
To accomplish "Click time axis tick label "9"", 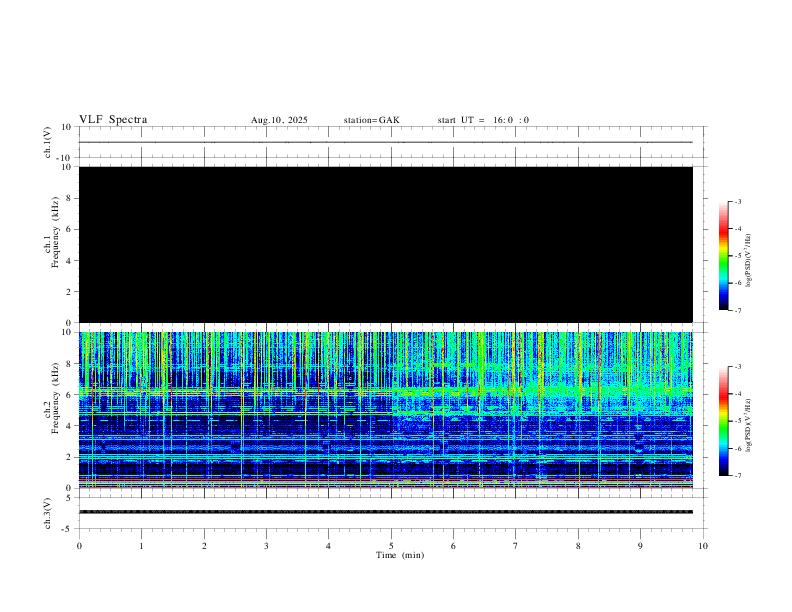I will tap(640, 546).
